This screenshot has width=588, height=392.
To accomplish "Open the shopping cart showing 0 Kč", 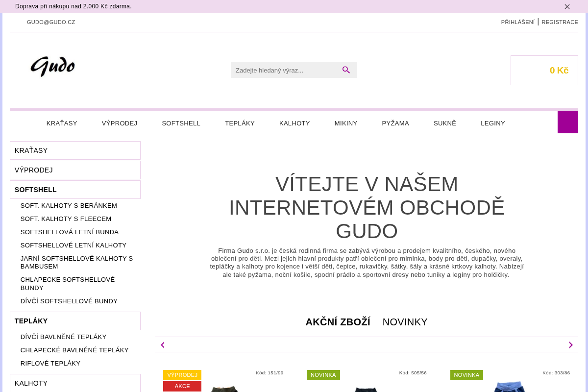I will (544, 70).
